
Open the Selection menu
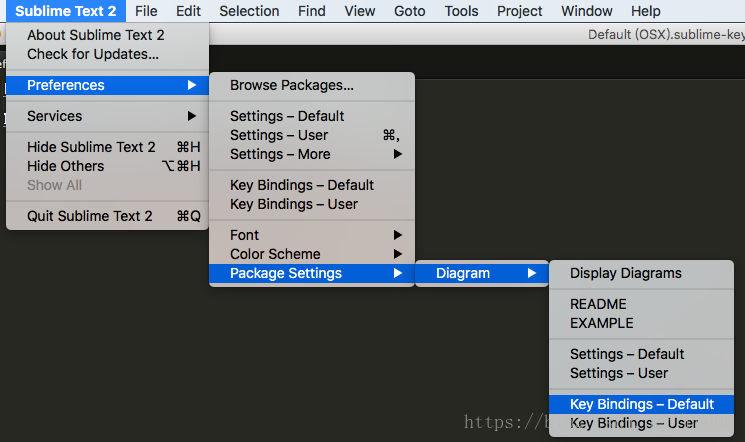pyautogui.click(x=249, y=11)
